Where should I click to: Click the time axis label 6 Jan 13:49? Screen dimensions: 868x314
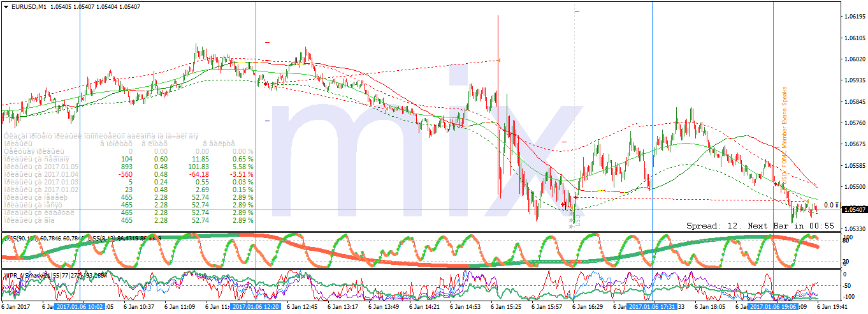[x=384, y=307]
